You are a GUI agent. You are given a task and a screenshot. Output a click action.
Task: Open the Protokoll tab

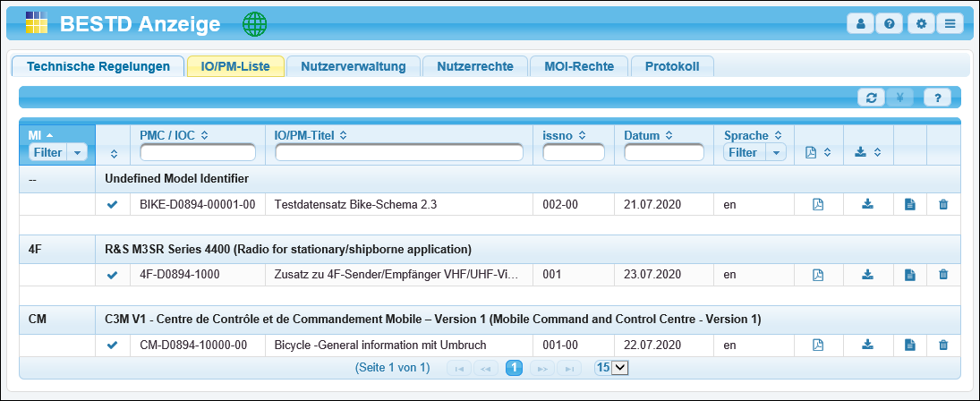672,66
